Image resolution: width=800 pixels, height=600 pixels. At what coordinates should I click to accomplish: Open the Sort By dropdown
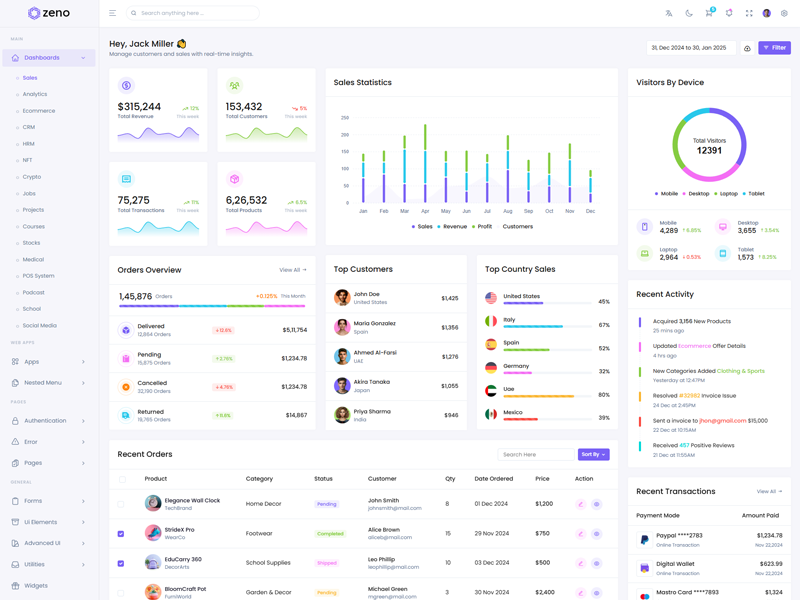593,454
